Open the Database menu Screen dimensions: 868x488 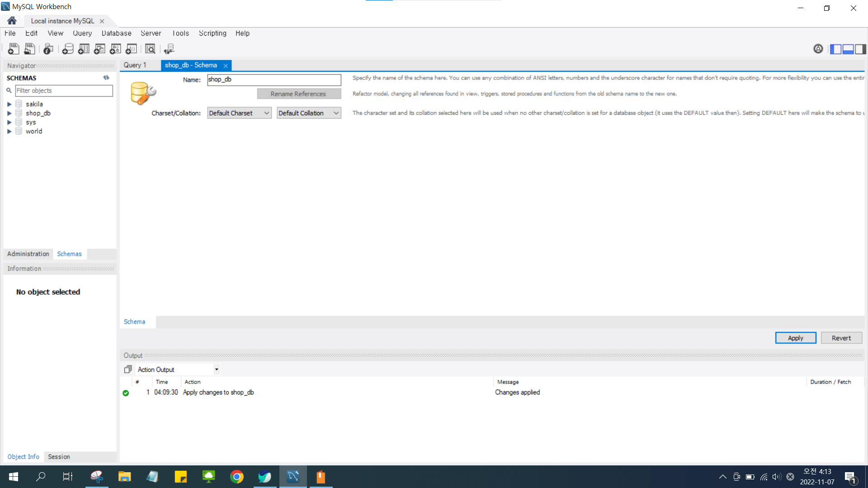116,33
